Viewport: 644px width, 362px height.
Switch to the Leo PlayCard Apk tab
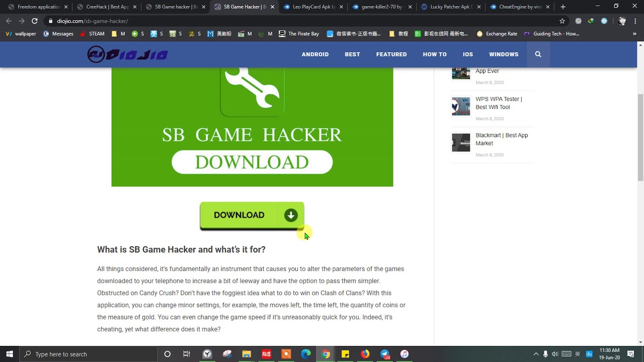click(x=312, y=7)
